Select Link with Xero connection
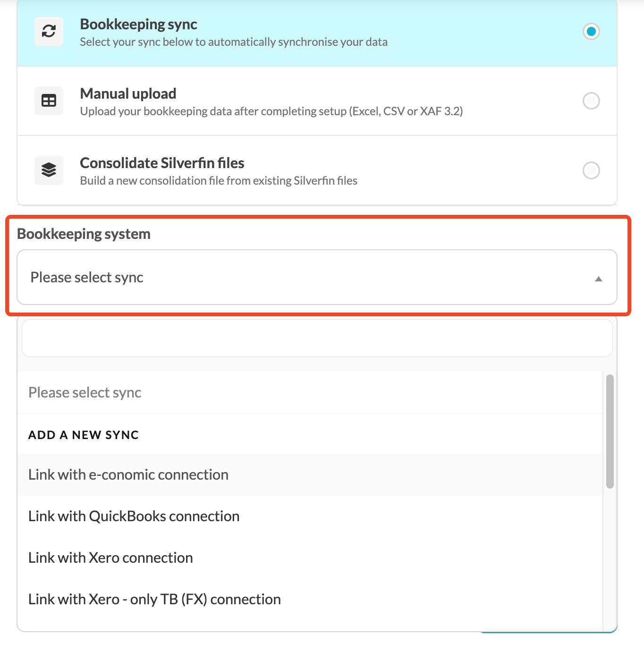The image size is (644, 660). 310,558
